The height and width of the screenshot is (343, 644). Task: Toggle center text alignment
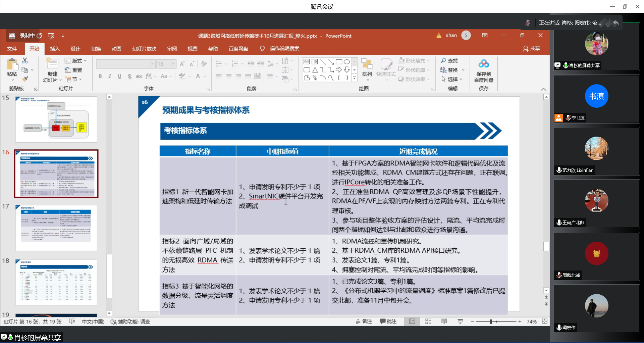click(x=228, y=76)
